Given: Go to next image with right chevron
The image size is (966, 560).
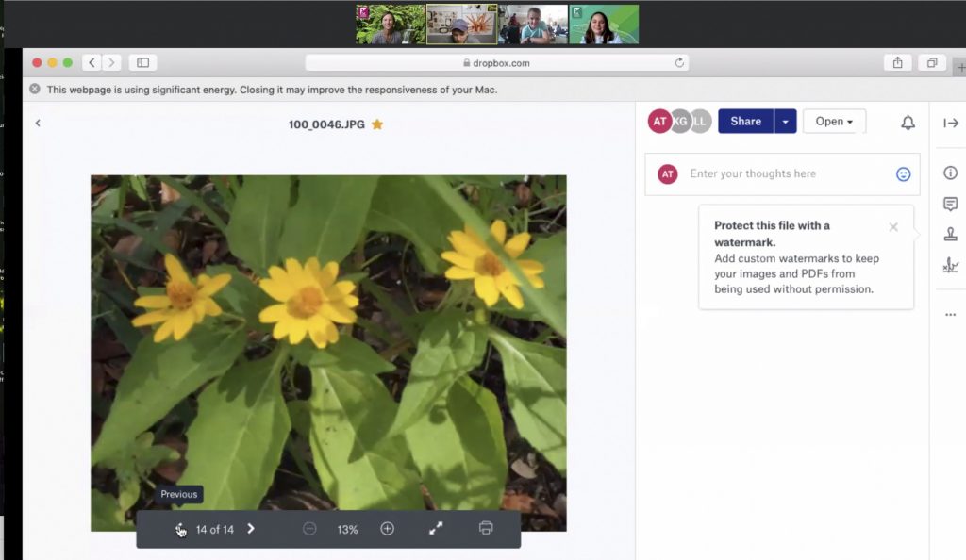Looking at the screenshot, I should point(251,529).
